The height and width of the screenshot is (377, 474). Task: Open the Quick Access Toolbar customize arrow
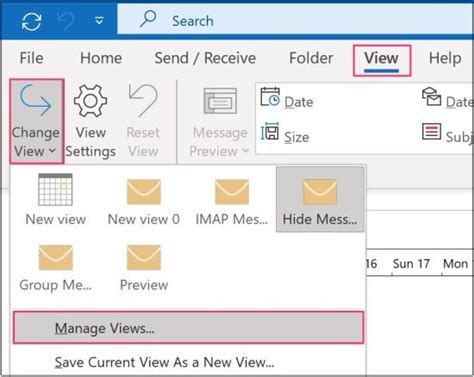coord(99,21)
